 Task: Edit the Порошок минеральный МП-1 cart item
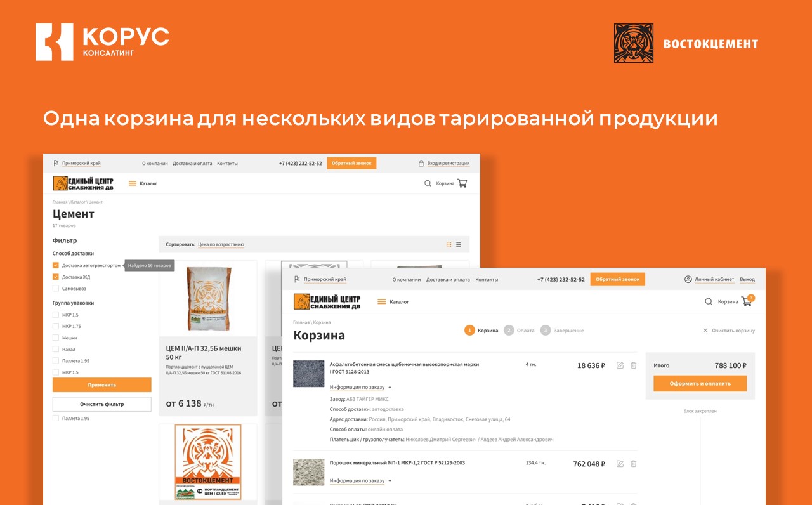(x=620, y=464)
